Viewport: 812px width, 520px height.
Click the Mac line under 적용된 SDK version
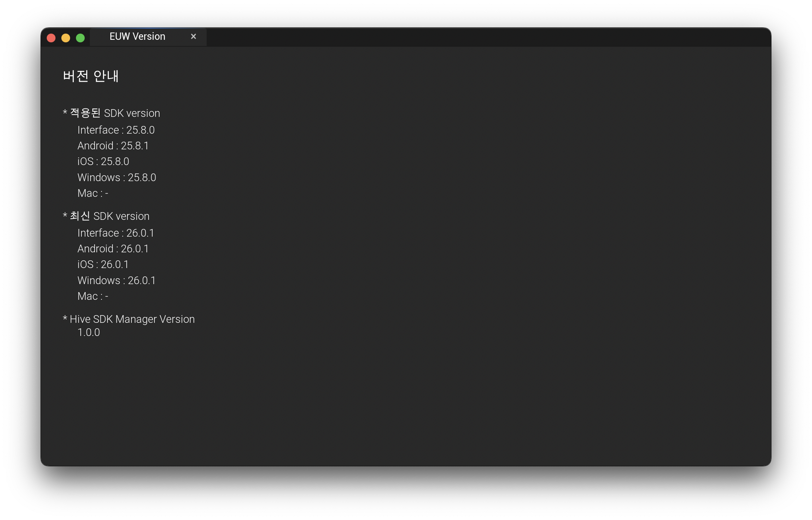pos(93,193)
